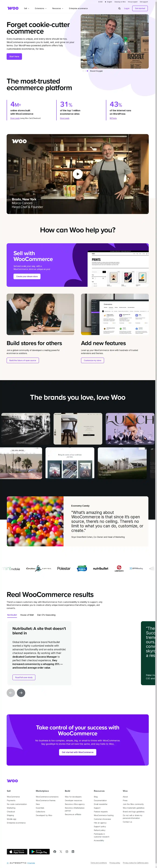The height and width of the screenshot is (868, 157).
Task: Click the Get it on Google Play badge
Action: (39, 851)
